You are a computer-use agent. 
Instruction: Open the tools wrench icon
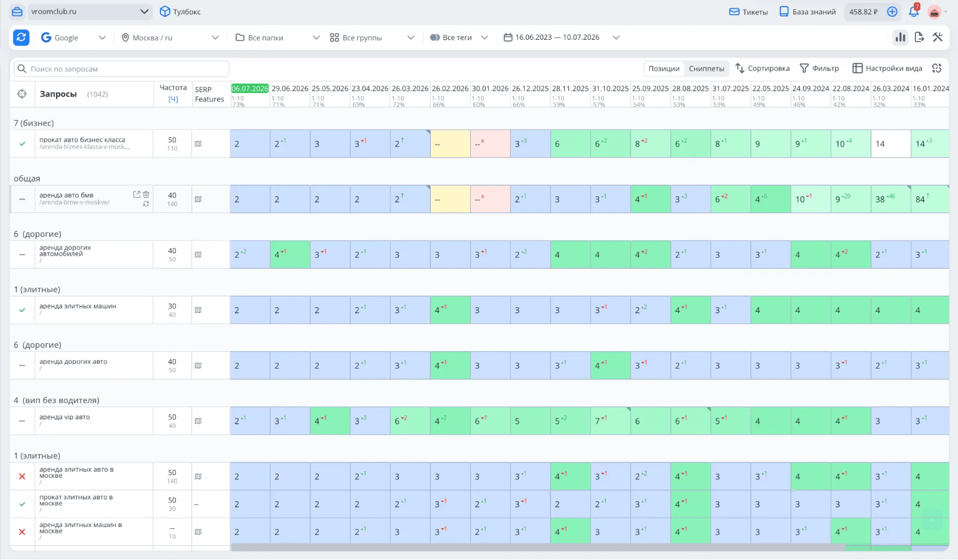(938, 37)
